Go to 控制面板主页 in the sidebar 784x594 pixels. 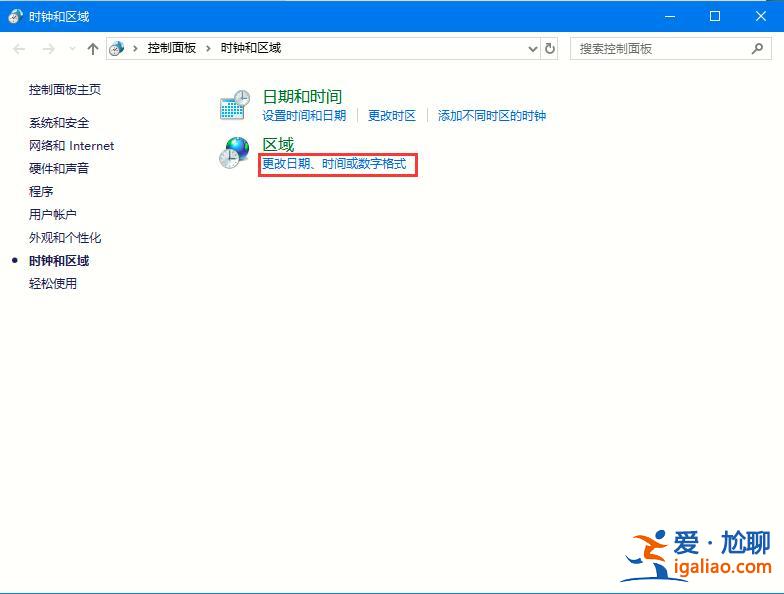65,90
